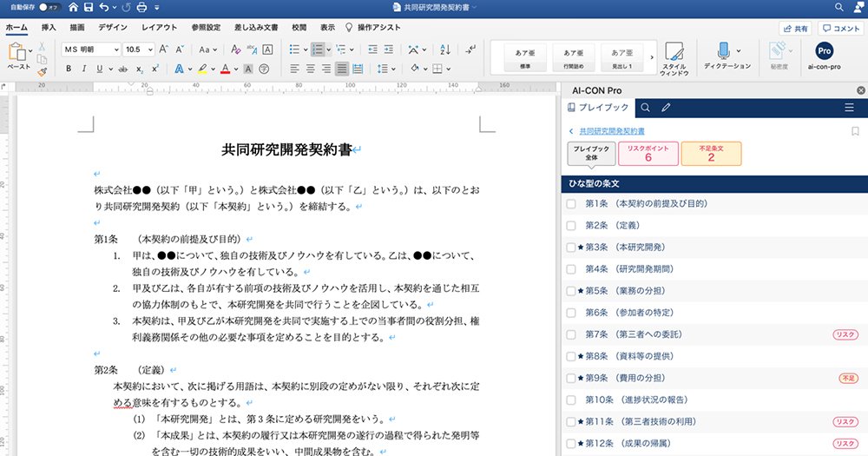Open hamburger menu in AI-CON Pro panel
This screenshot has height=456, width=868.
(849, 108)
